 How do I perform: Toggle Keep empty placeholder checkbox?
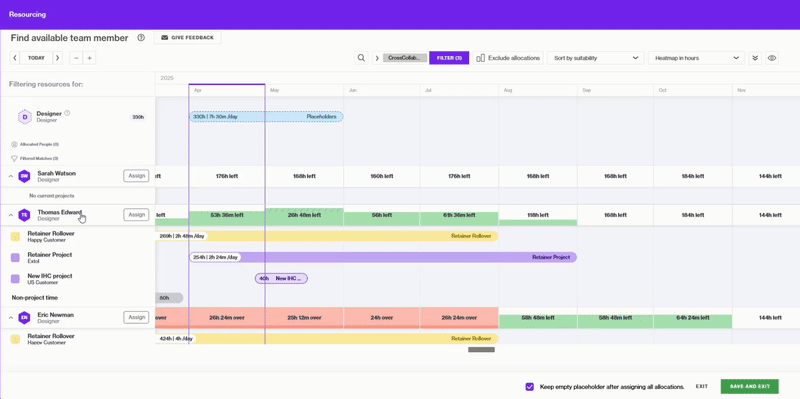pyautogui.click(x=530, y=386)
